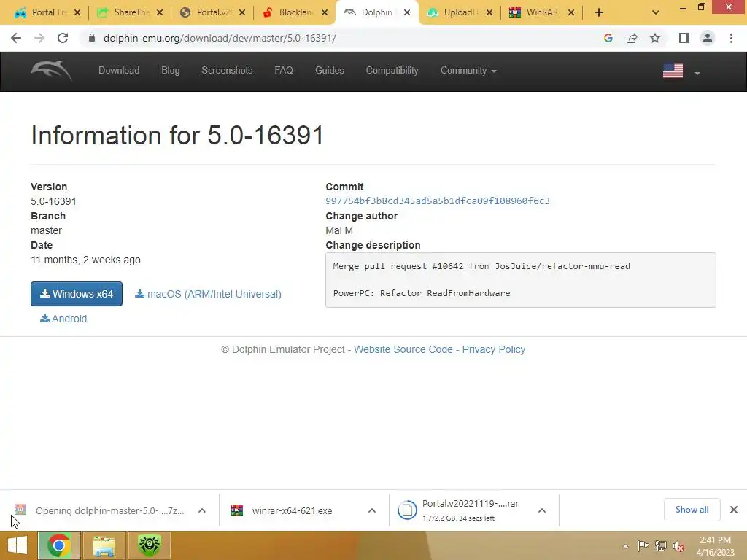The height and width of the screenshot is (560, 747).
Task: Open the Guides nav item
Action: click(x=329, y=71)
